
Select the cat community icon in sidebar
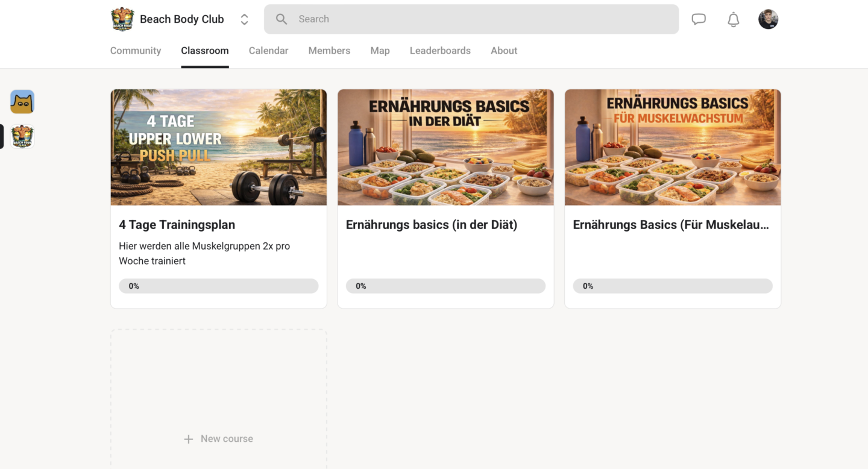(x=22, y=102)
